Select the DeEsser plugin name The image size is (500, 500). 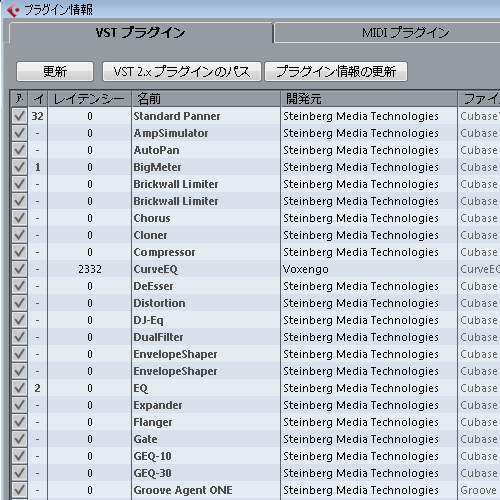[153, 286]
